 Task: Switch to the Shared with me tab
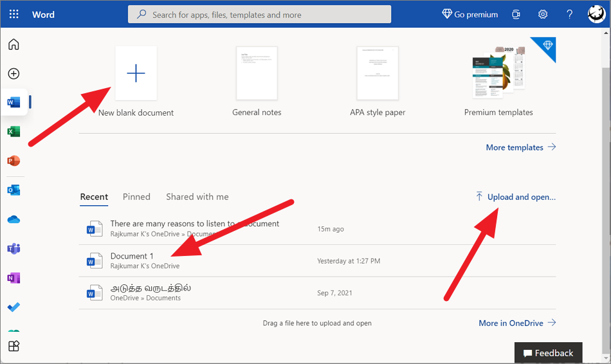197,197
